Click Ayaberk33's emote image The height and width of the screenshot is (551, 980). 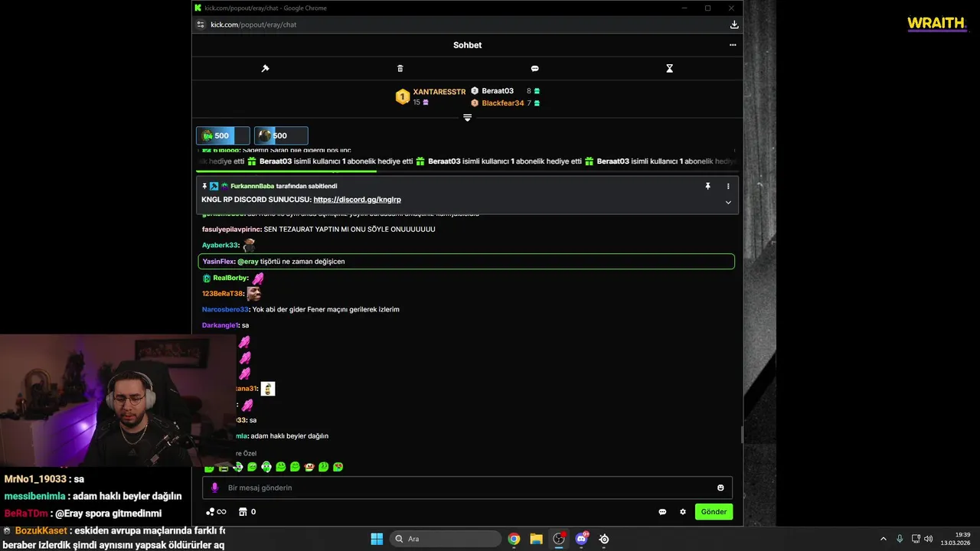[249, 246]
